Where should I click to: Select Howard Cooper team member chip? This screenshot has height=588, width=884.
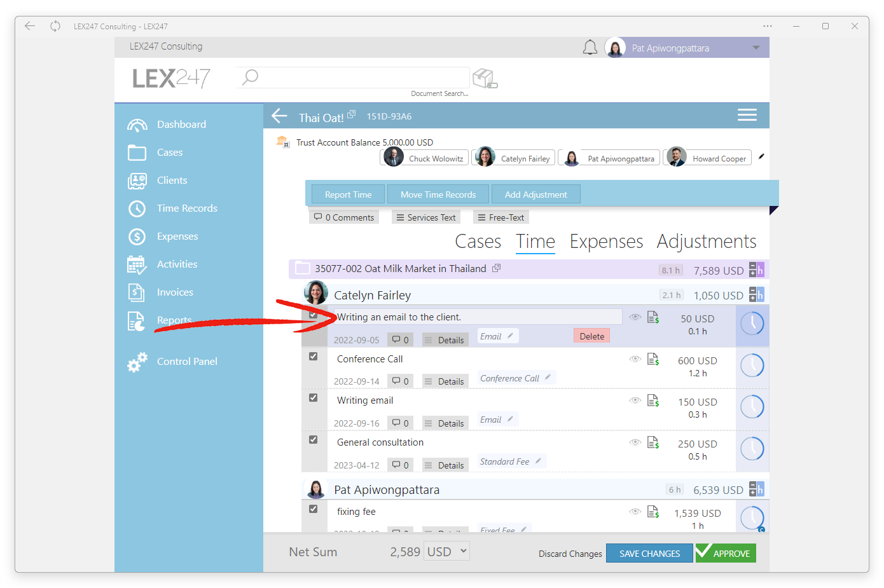(x=707, y=158)
